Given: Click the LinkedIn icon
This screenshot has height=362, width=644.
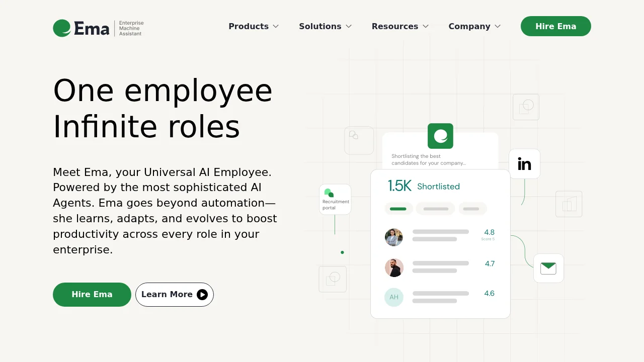Looking at the screenshot, I should click(524, 163).
